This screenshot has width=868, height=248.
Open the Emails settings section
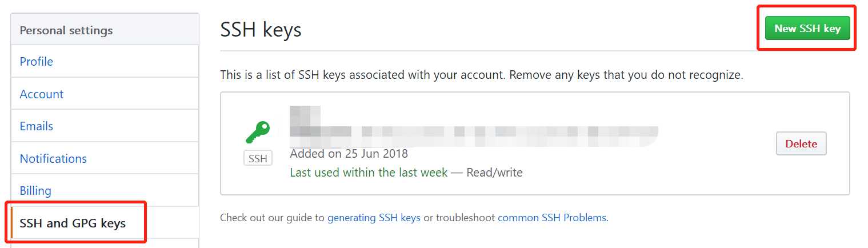coord(37,126)
